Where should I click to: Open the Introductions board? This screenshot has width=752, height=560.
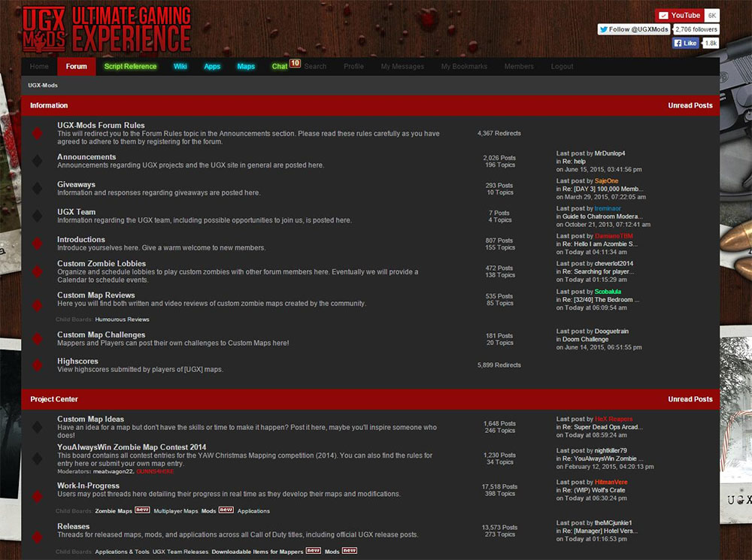point(81,239)
